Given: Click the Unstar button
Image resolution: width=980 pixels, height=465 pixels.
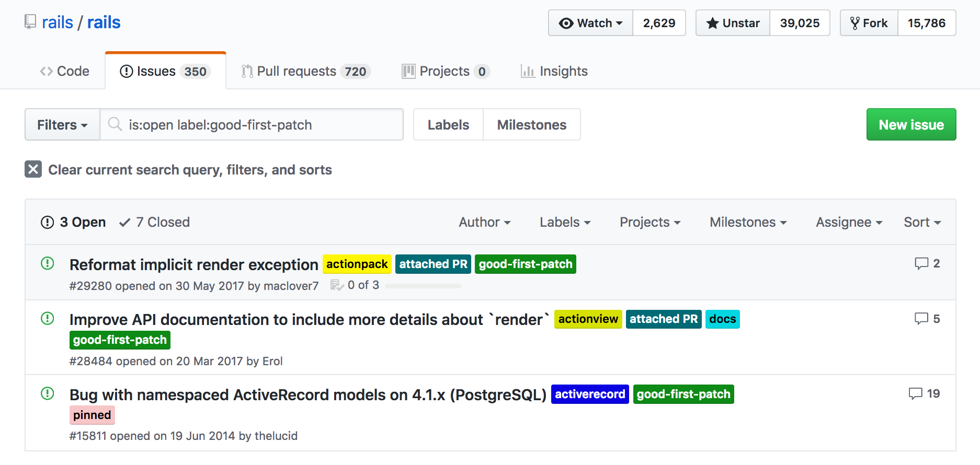Looking at the screenshot, I should coord(733,23).
